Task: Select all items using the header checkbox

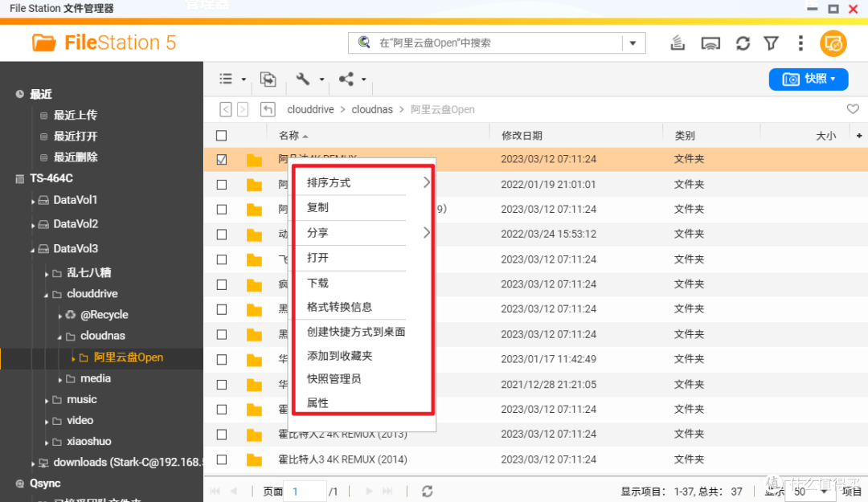Action: (x=223, y=135)
